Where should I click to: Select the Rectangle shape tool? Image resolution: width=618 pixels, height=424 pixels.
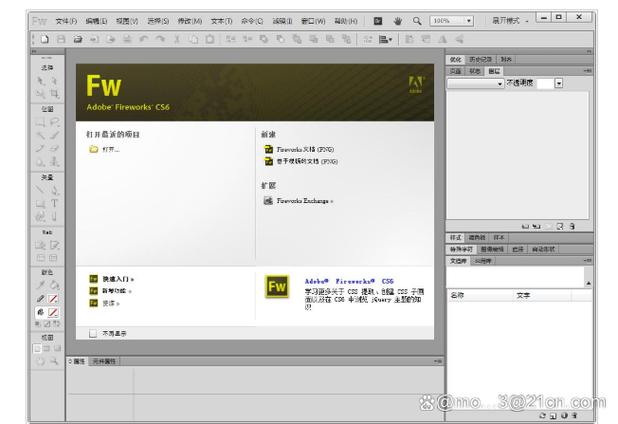point(41,204)
